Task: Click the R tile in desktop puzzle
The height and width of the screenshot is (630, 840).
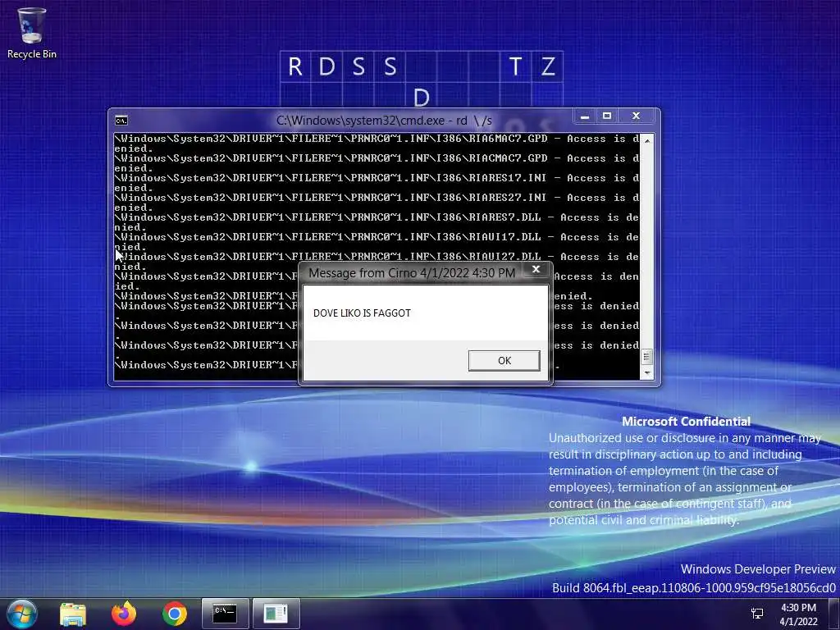Action: [295, 67]
